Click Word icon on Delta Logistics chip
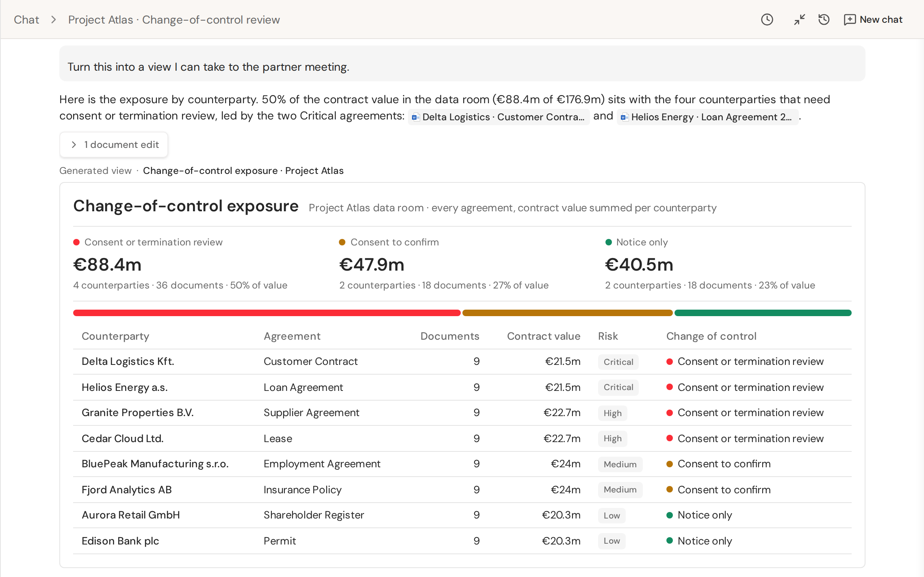Viewport: 924px width, 577px height. pyautogui.click(x=415, y=117)
